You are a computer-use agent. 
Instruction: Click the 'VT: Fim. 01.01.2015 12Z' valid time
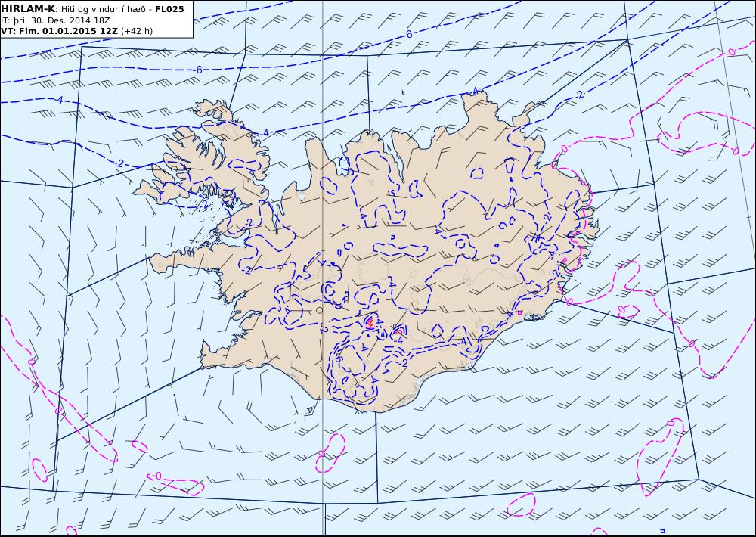tap(59, 31)
